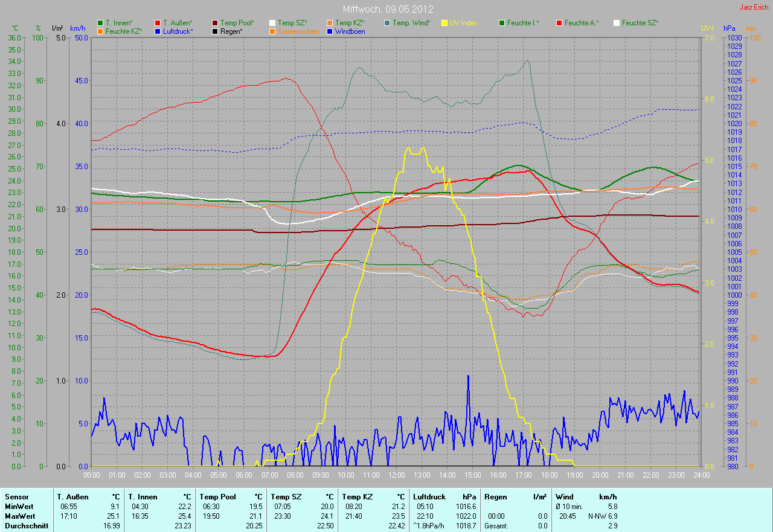The height and width of the screenshot is (532, 773).
Task: Click the MaxWert row label
Action: tap(19, 516)
